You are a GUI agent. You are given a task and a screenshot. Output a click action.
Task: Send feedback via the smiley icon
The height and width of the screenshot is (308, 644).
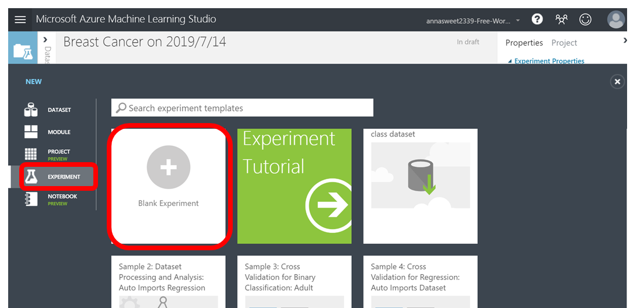pos(585,19)
